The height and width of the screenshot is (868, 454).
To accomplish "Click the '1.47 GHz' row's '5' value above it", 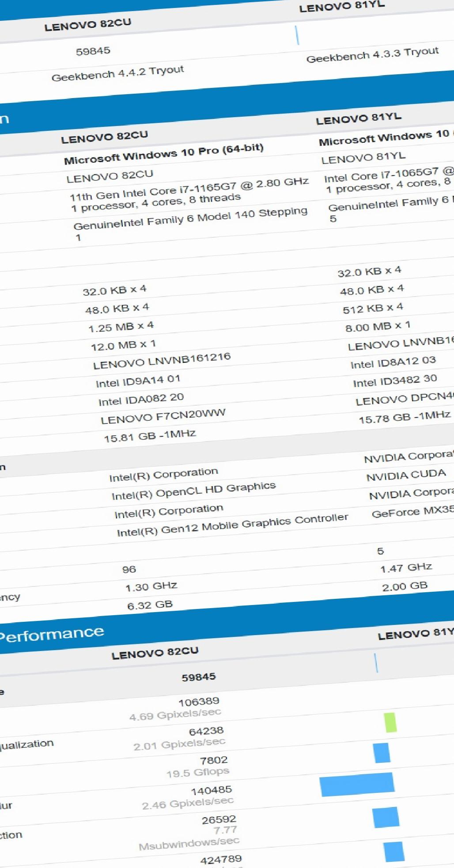I will pyautogui.click(x=380, y=551).
